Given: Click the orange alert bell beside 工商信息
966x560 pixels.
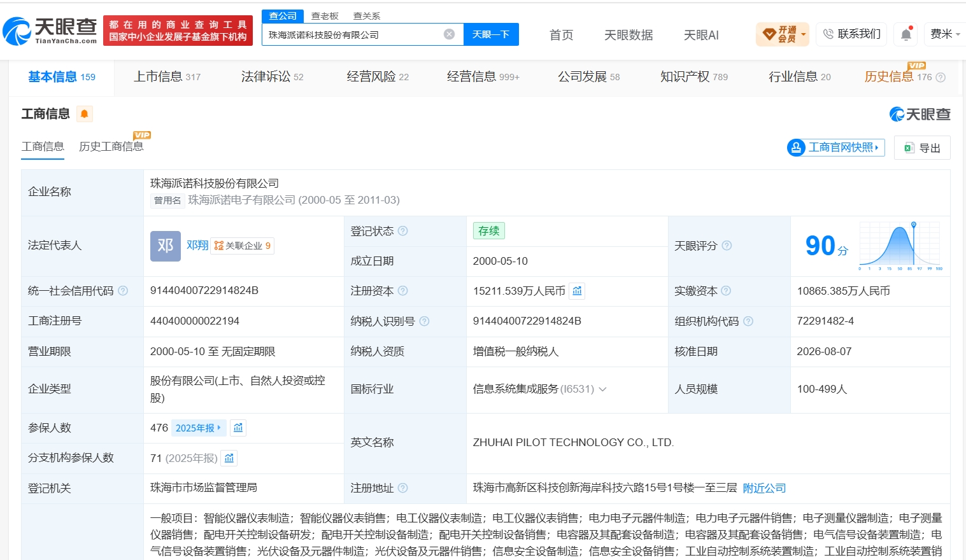Looking at the screenshot, I should click(x=84, y=114).
